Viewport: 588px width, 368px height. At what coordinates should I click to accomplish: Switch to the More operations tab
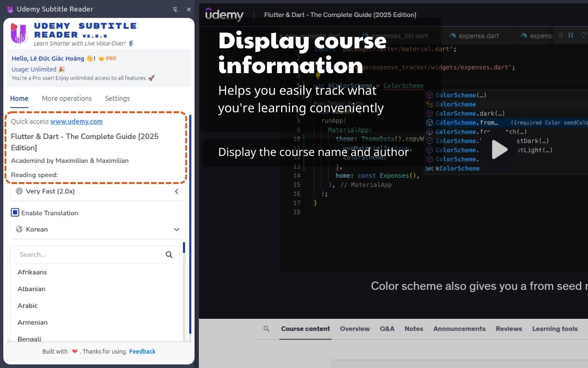coord(67,98)
